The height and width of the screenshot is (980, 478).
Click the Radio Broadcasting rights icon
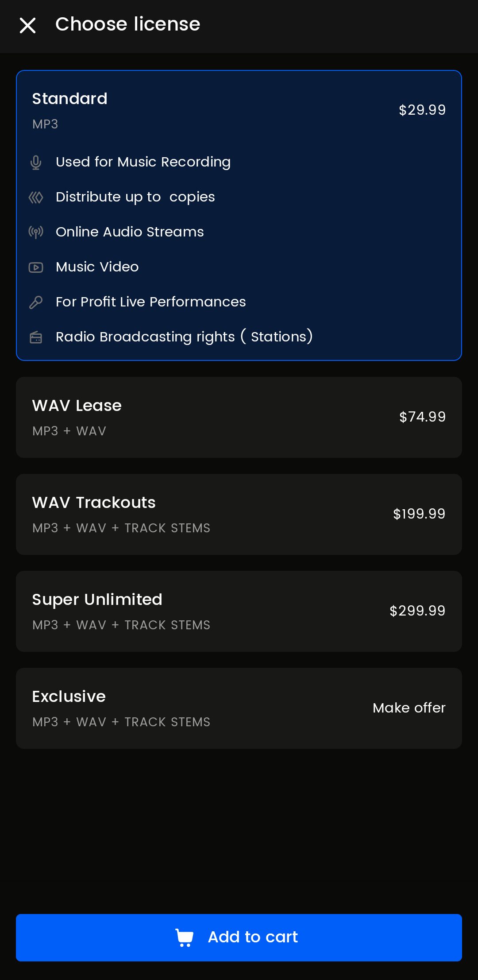tap(36, 337)
